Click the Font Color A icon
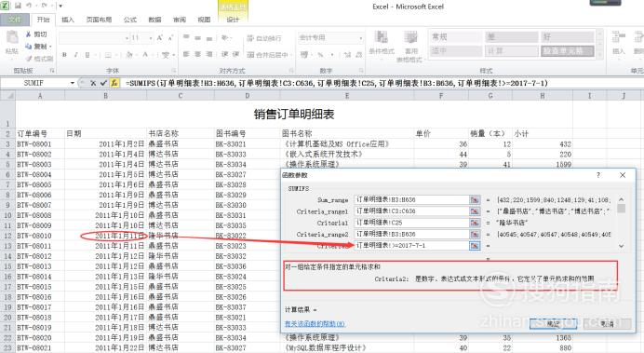 (145, 55)
